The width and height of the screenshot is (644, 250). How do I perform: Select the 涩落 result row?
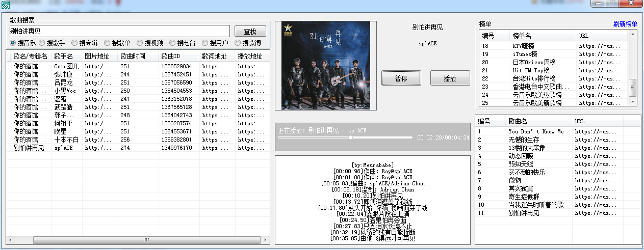pos(138,99)
